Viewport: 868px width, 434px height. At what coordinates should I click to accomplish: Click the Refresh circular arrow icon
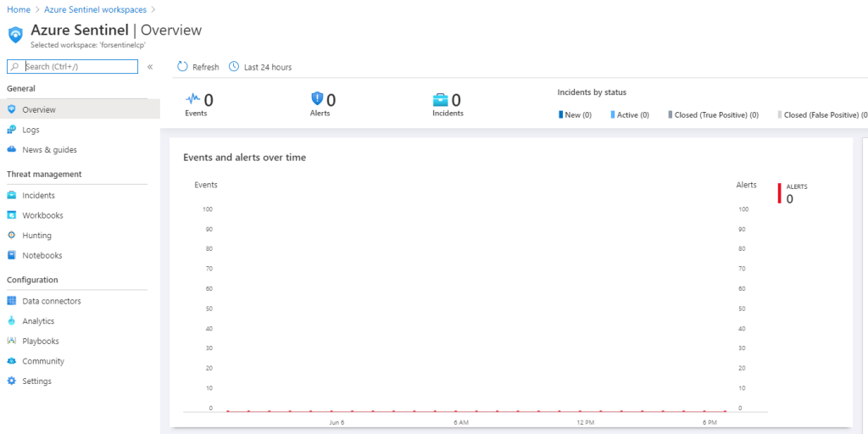(183, 67)
